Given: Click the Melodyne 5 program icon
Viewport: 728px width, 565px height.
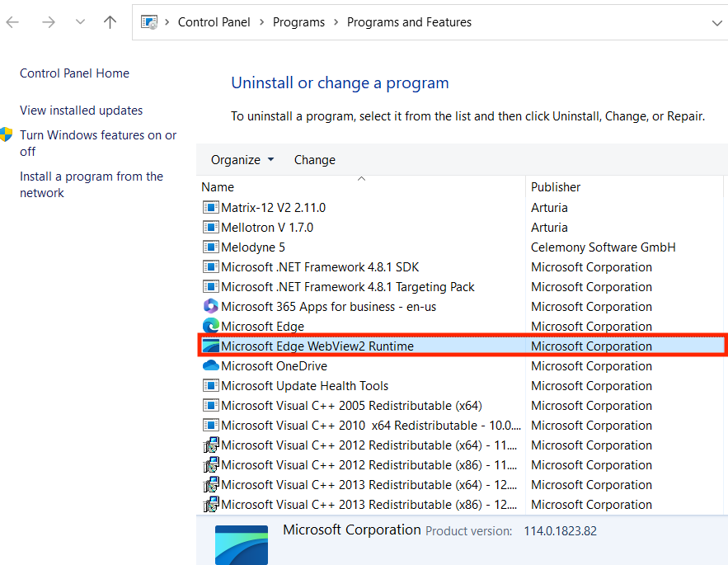Looking at the screenshot, I should pos(211,247).
